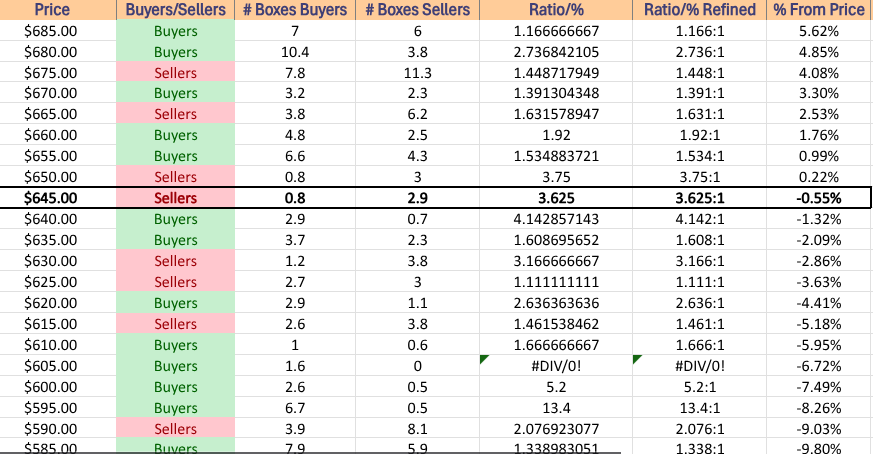Image resolution: width=873 pixels, height=454 pixels.
Task: Select the Ratio/% header cell
Action: [x=556, y=9]
